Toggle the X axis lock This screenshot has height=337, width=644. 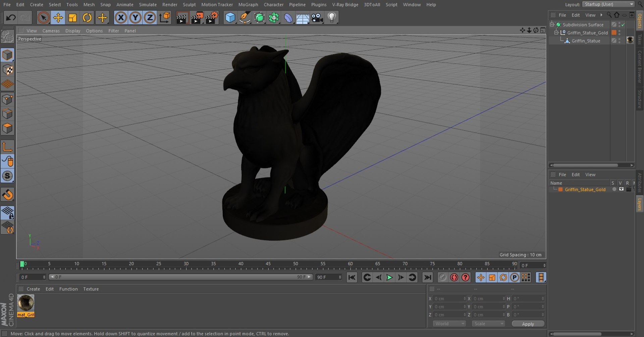point(121,17)
